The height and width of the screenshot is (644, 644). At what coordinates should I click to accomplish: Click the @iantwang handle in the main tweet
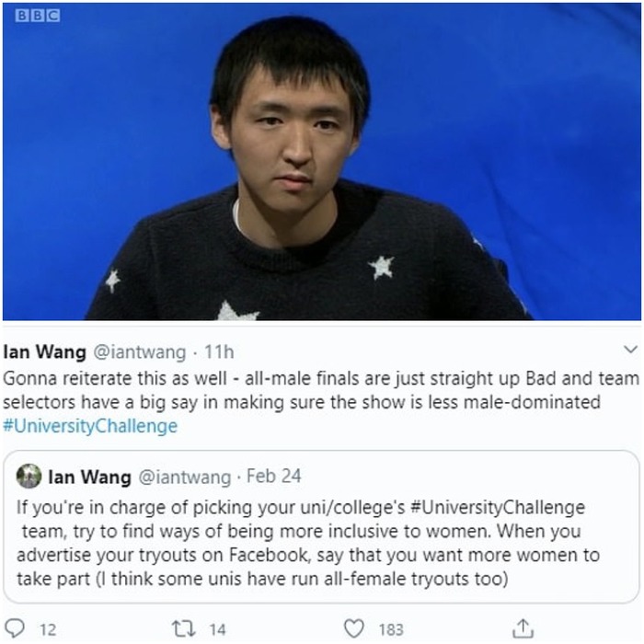140,352
